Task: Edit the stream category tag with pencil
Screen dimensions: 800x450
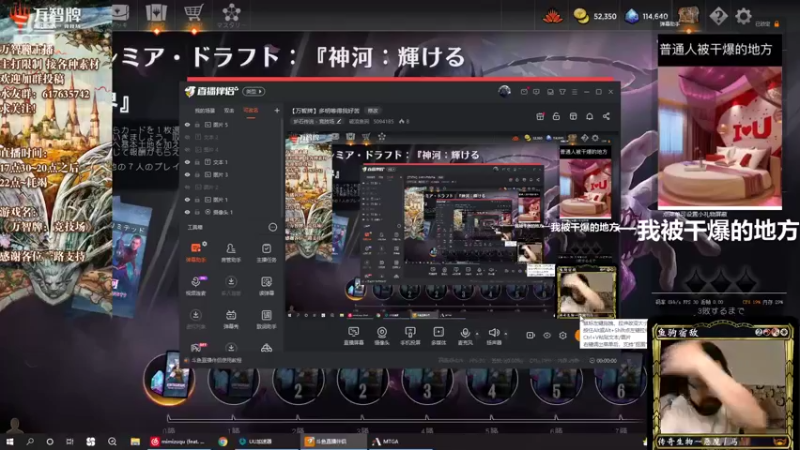Action: point(317,121)
